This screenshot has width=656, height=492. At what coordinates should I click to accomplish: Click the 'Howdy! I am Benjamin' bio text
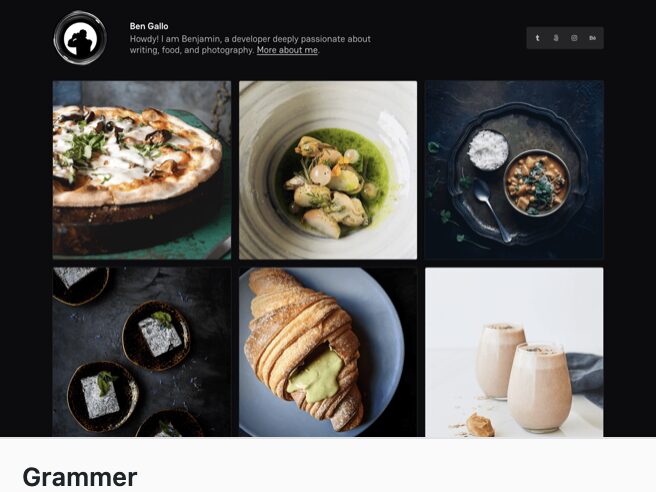click(250, 44)
